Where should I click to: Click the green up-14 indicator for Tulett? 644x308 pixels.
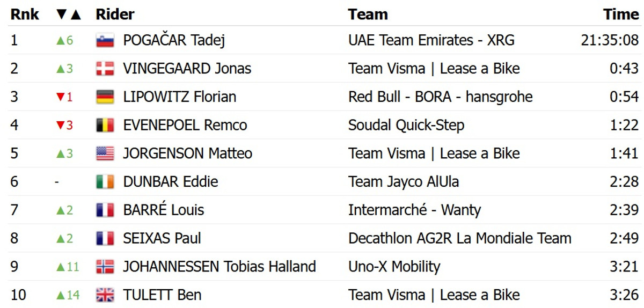68,295
